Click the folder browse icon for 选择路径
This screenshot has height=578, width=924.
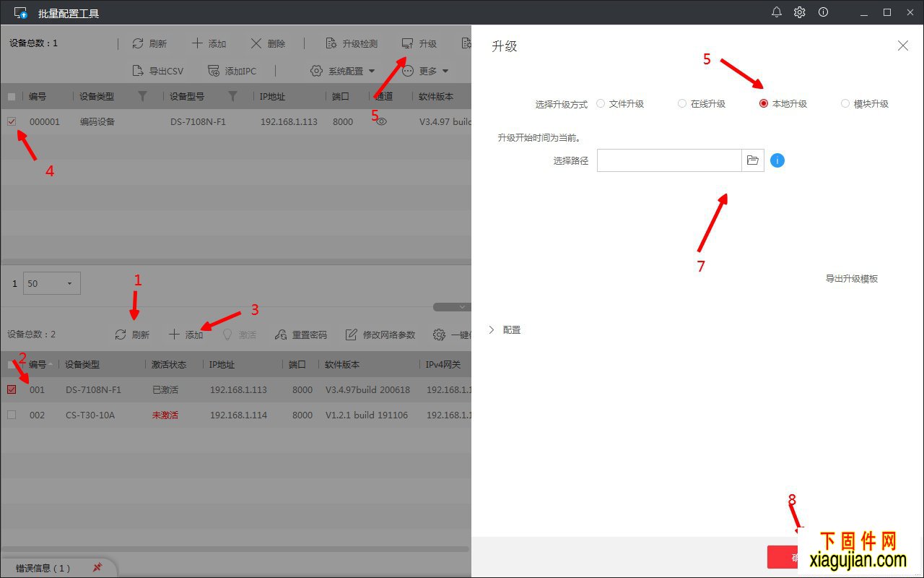[x=752, y=160]
